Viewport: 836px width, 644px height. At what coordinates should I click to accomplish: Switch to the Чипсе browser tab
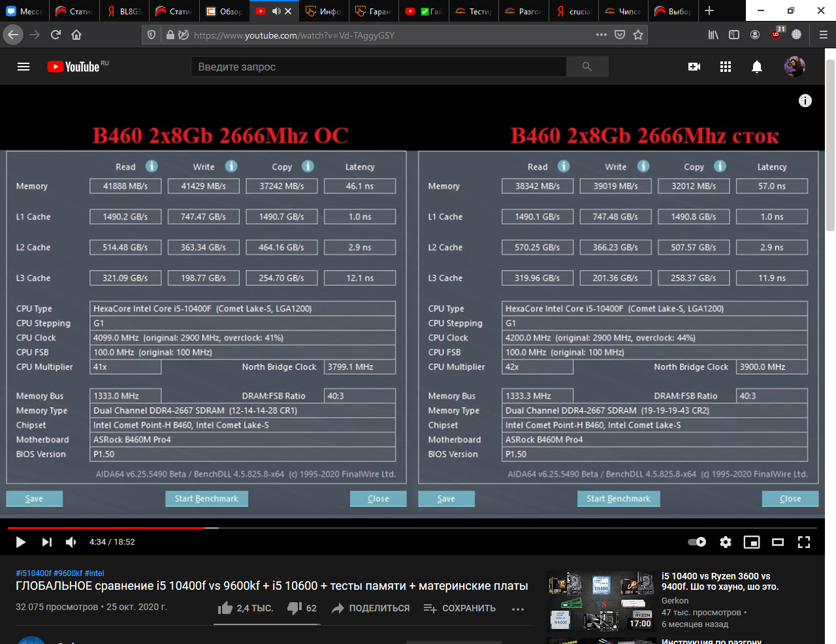click(623, 11)
